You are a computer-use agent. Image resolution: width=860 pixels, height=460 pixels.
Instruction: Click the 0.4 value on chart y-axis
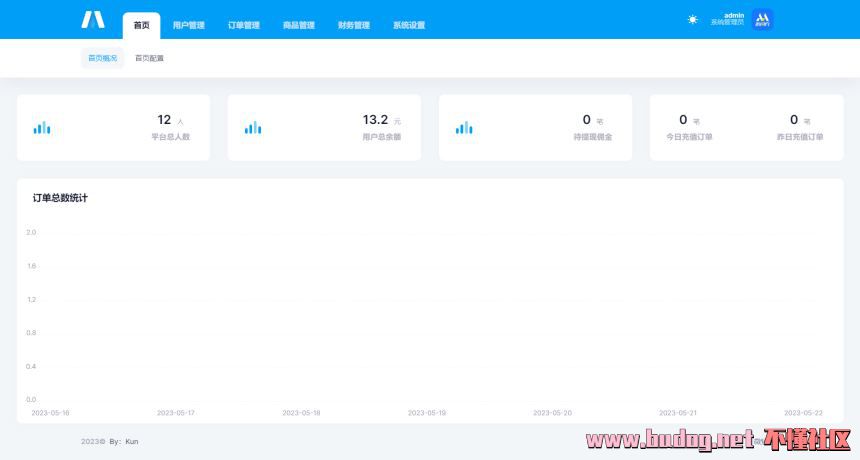coord(31,366)
